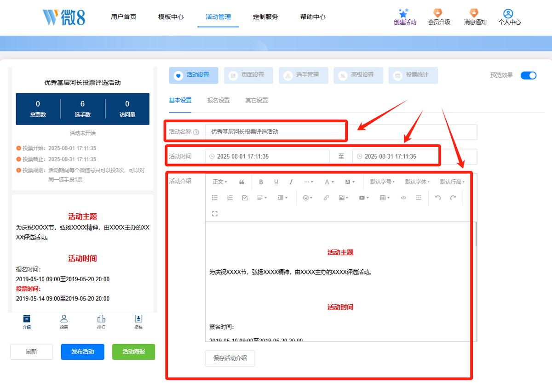Viewport: 552px width, 392px height.
Task: Switch to the 报名设置 tab
Action: tap(218, 100)
